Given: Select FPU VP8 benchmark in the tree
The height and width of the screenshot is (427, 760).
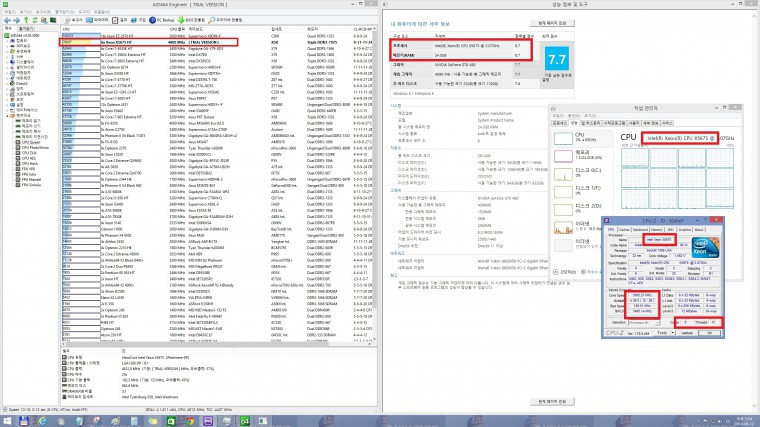Looking at the screenshot, I should click(26, 169).
